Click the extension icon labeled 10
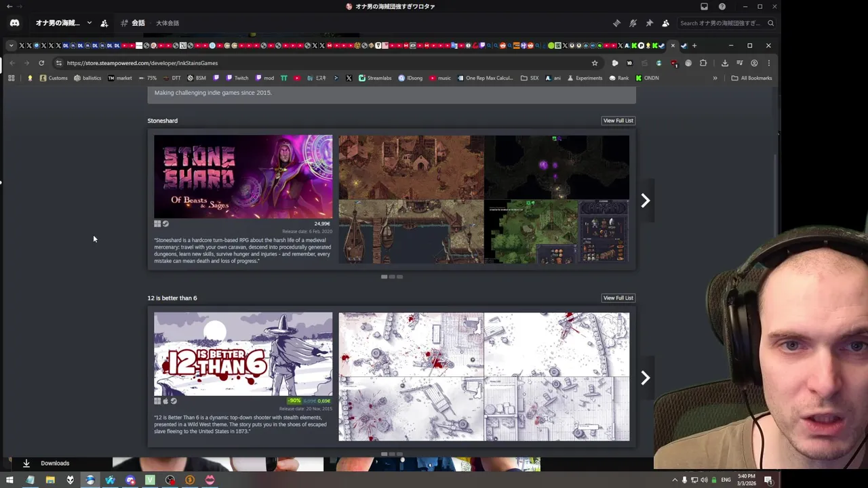Viewport: 868px width, 488px height. pos(629,63)
